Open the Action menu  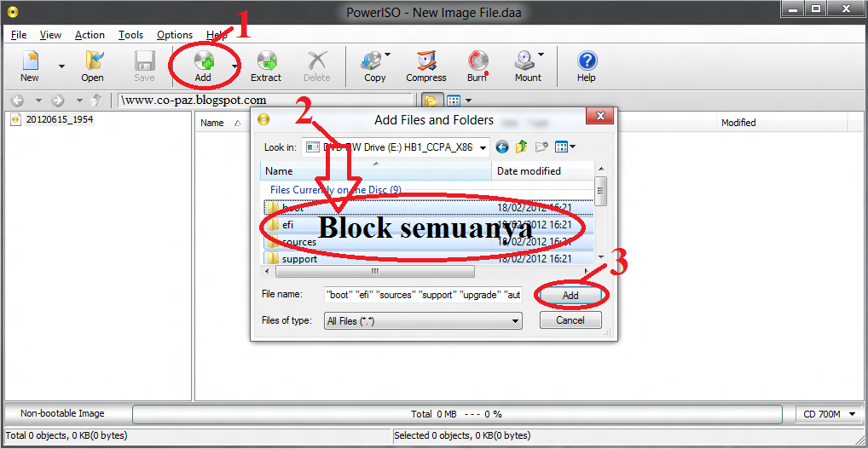[x=90, y=35]
